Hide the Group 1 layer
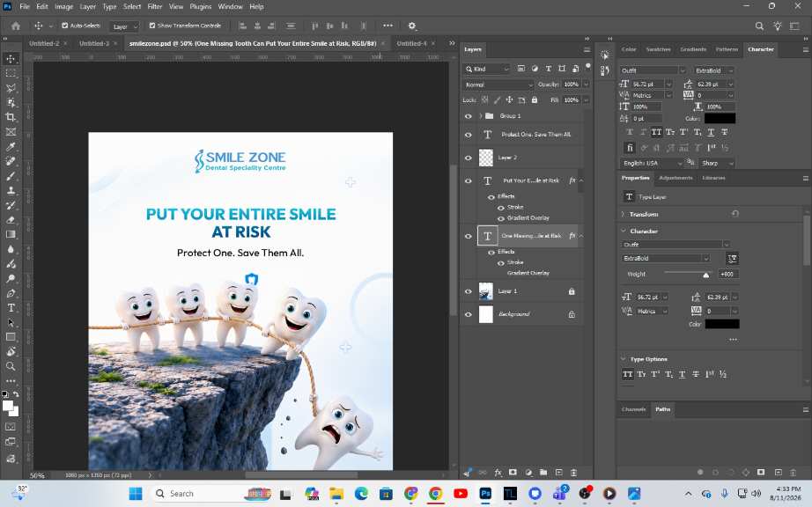The height and width of the screenshot is (507, 812). tap(469, 116)
